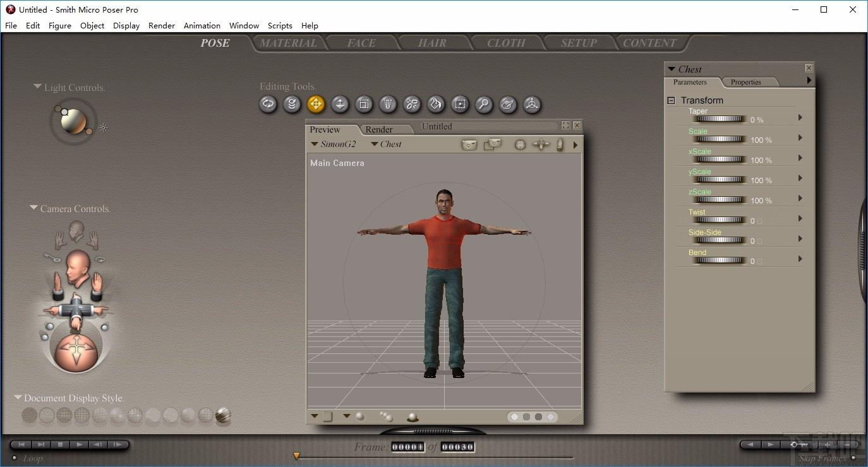The image size is (868, 467).
Task: Click the orange timeline scrubber marker
Action: point(296,456)
